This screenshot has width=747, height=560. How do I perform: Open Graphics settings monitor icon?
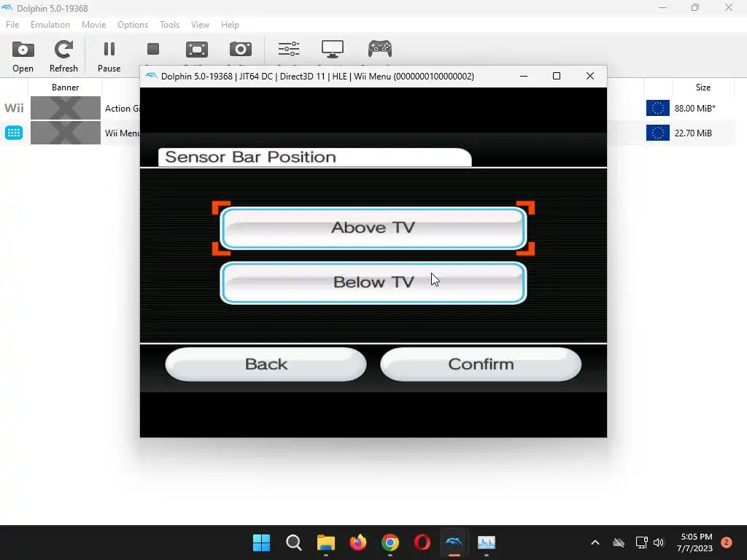coord(333,50)
